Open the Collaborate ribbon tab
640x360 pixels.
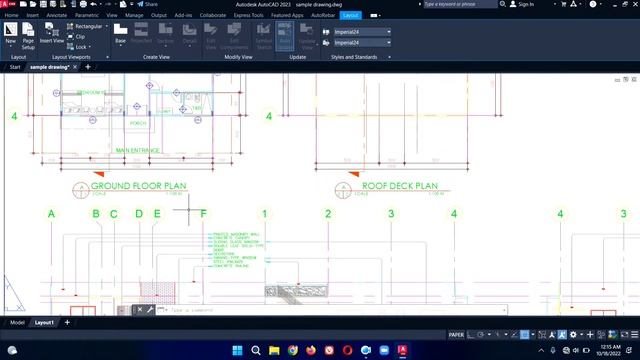pos(213,15)
